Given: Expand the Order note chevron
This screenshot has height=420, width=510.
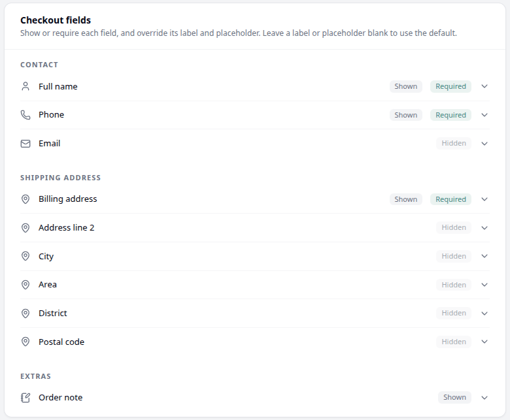Looking at the screenshot, I should pyautogui.click(x=484, y=398).
